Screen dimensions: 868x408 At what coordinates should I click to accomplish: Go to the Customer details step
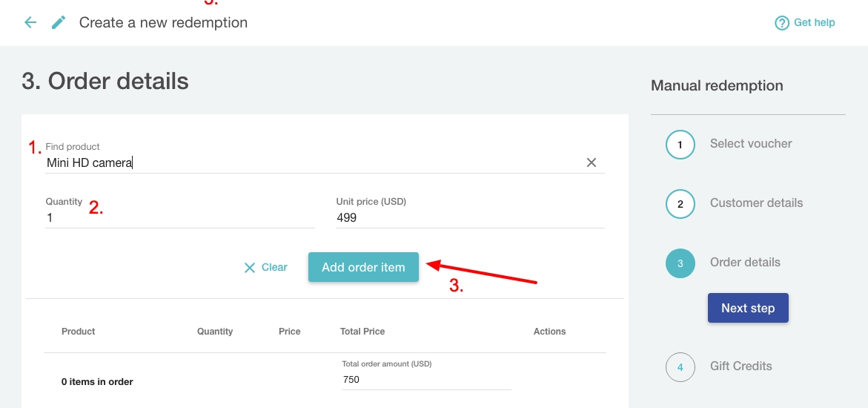pos(756,203)
